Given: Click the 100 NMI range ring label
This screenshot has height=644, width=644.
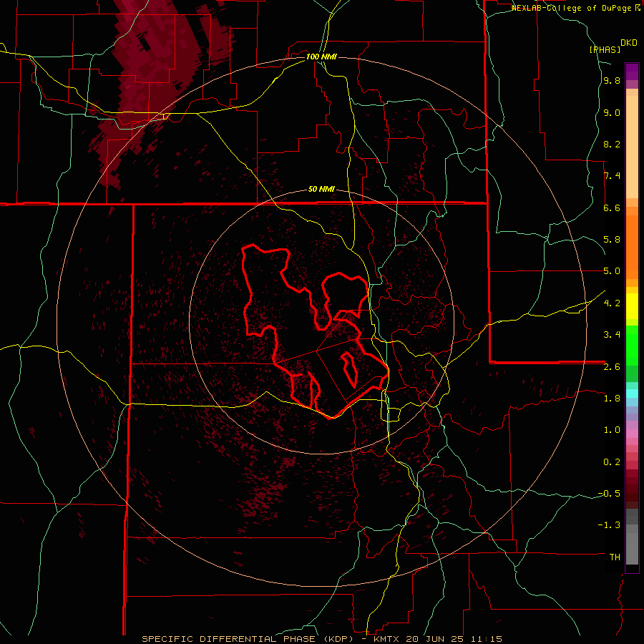Looking at the screenshot, I should (x=321, y=57).
